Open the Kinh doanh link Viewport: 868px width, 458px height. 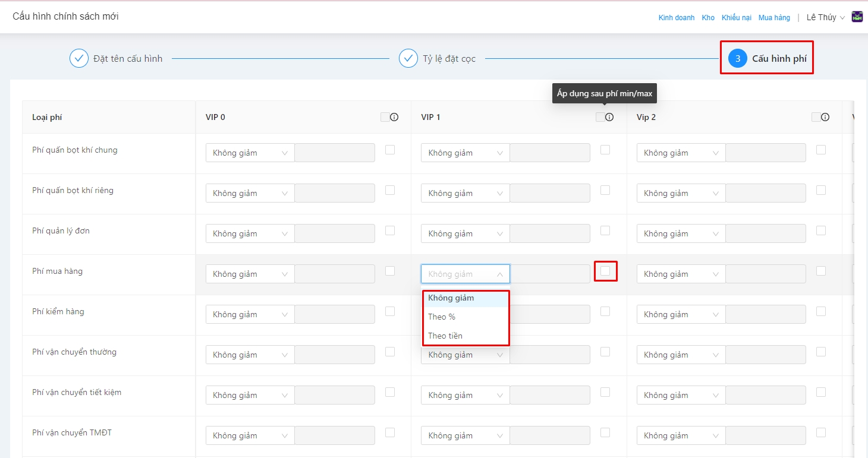[x=676, y=18]
